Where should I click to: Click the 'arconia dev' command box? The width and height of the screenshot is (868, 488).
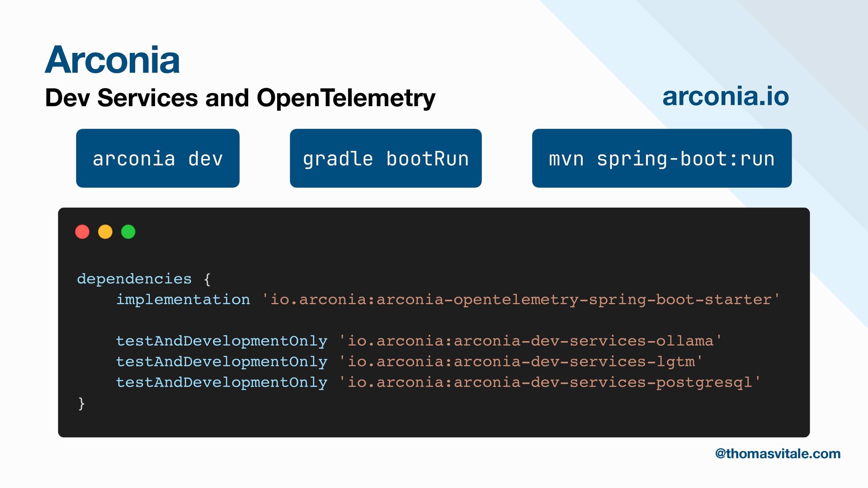[x=158, y=159]
